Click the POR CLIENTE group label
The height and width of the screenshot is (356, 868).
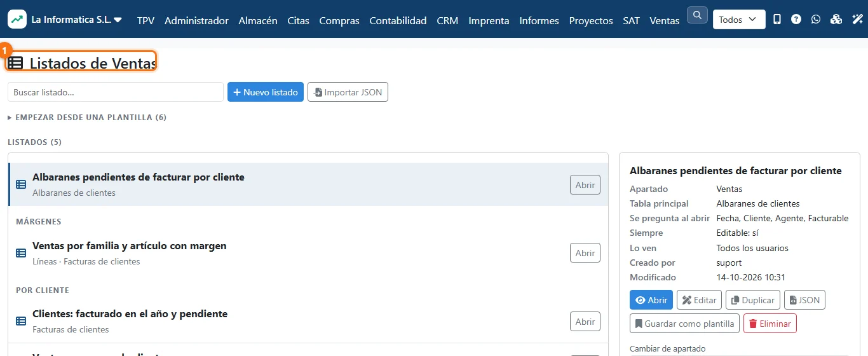point(43,291)
